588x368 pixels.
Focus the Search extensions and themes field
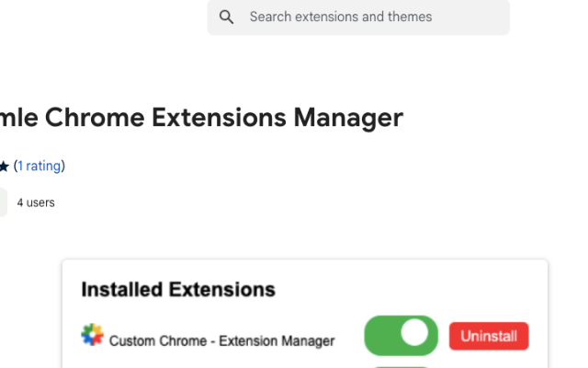358,17
